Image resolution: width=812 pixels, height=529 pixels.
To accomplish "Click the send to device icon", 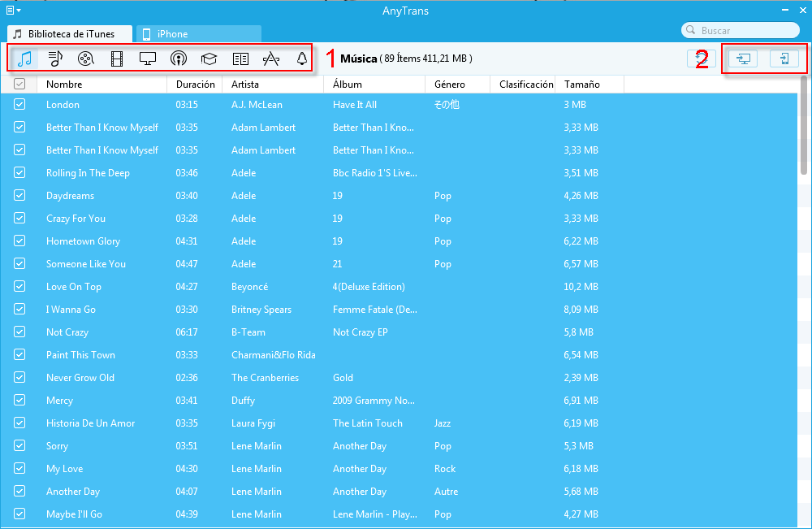I will [784, 59].
